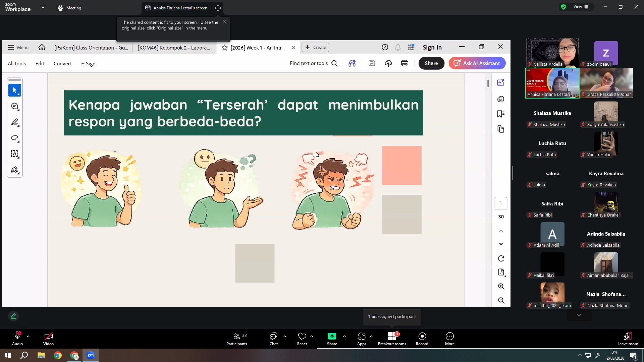Click Sign in on Acrobat
The height and width of the screenshot is (362, 644).
click(432, 47)
